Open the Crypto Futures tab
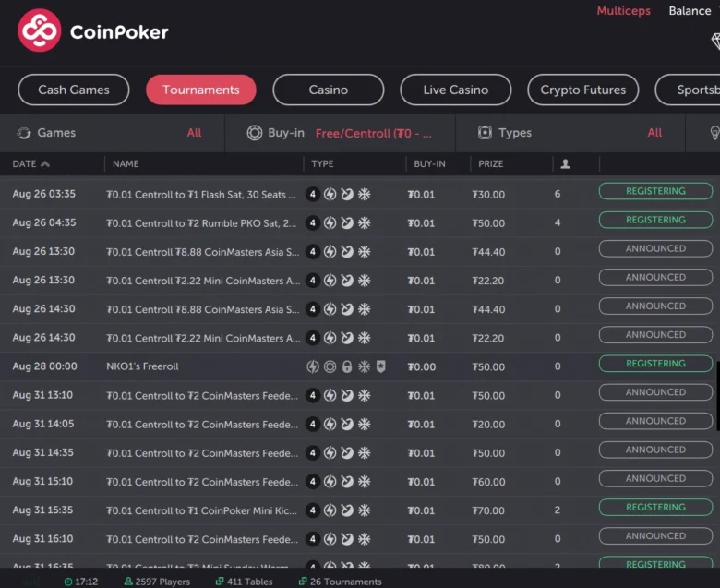The width and height of the screenshot is (720, 588). [583, 90]
